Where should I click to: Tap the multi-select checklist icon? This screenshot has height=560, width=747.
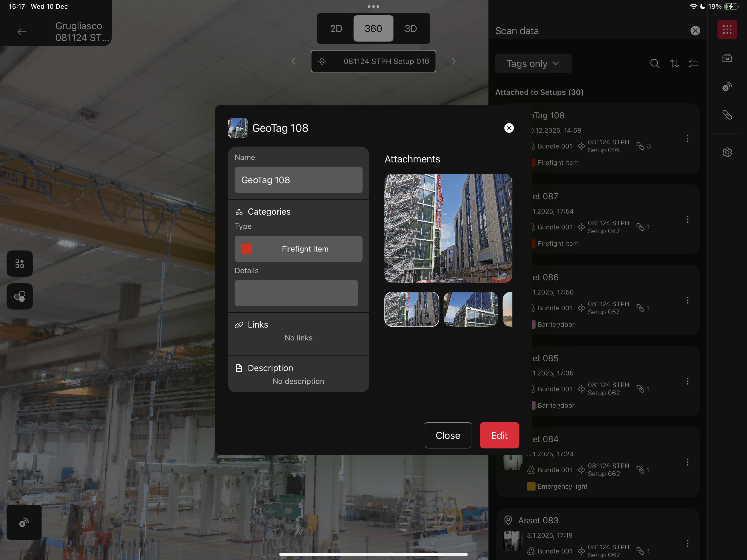(693, 63)
